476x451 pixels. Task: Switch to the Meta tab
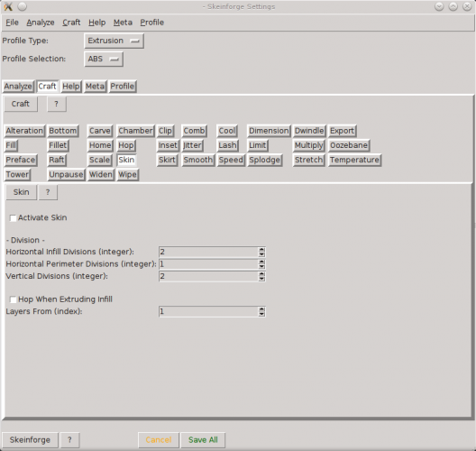[95, 87]
